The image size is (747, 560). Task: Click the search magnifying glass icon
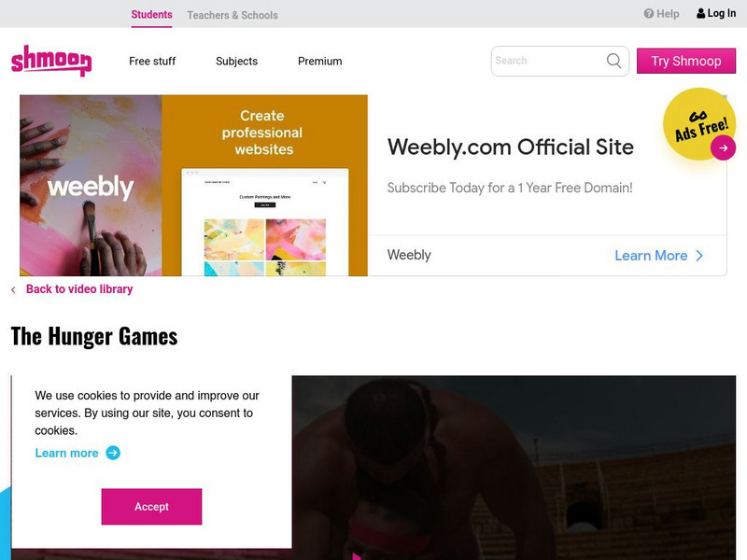coord(613,61)
